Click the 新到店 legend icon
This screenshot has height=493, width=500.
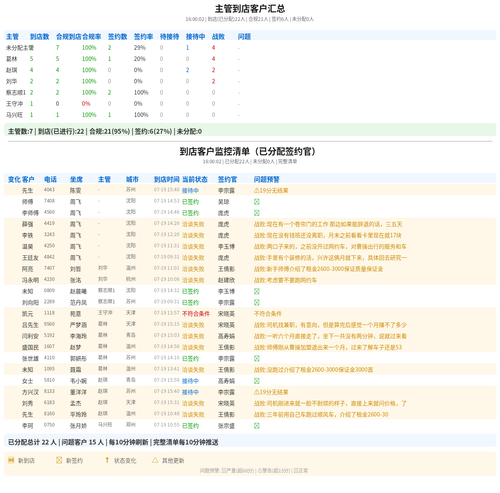11,460
